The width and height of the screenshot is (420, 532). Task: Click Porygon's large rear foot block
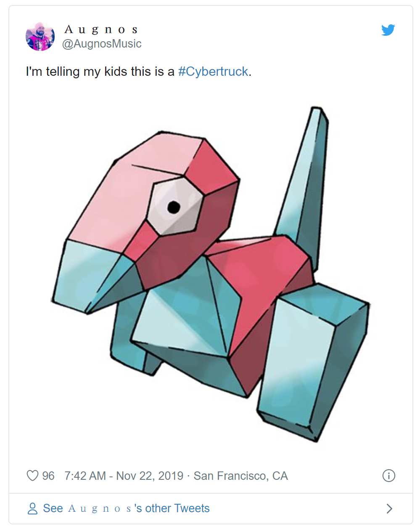313,362
